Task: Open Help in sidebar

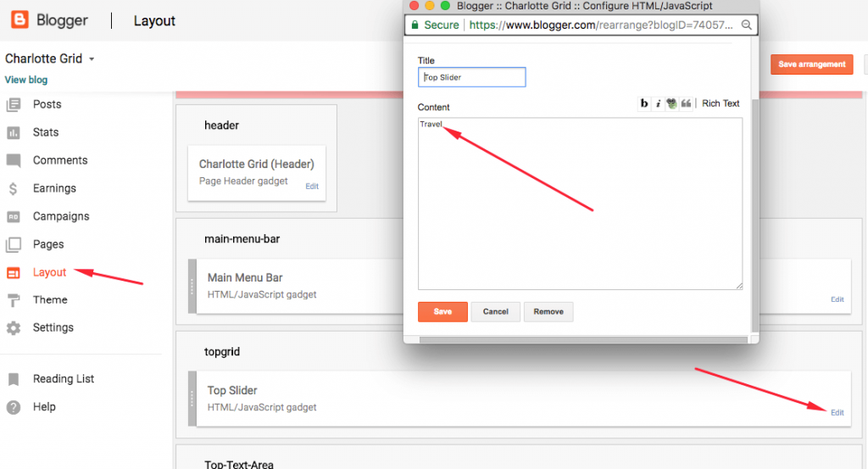Action: (x=44, y=407)
